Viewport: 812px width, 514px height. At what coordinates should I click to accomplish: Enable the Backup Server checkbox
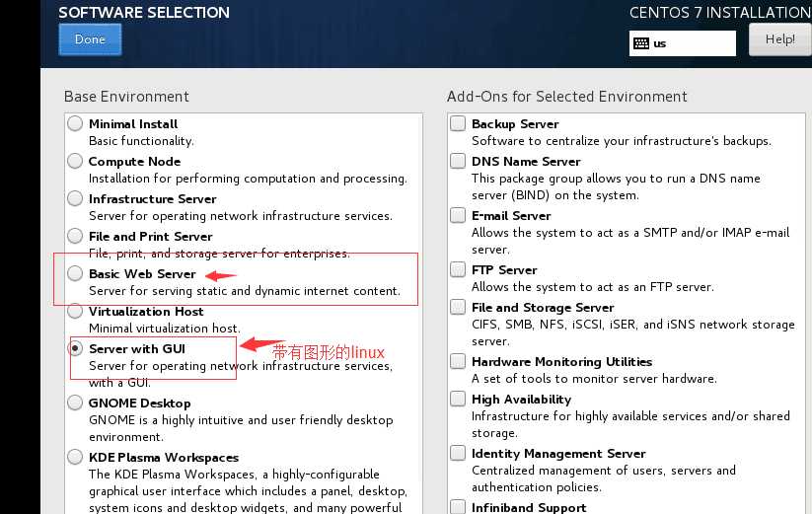coord(458,123)
